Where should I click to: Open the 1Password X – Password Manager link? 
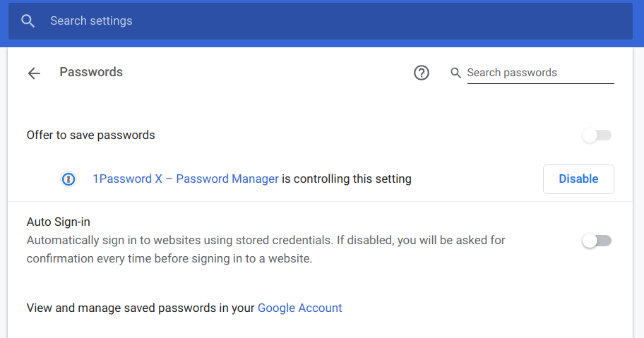coord(186,179)
